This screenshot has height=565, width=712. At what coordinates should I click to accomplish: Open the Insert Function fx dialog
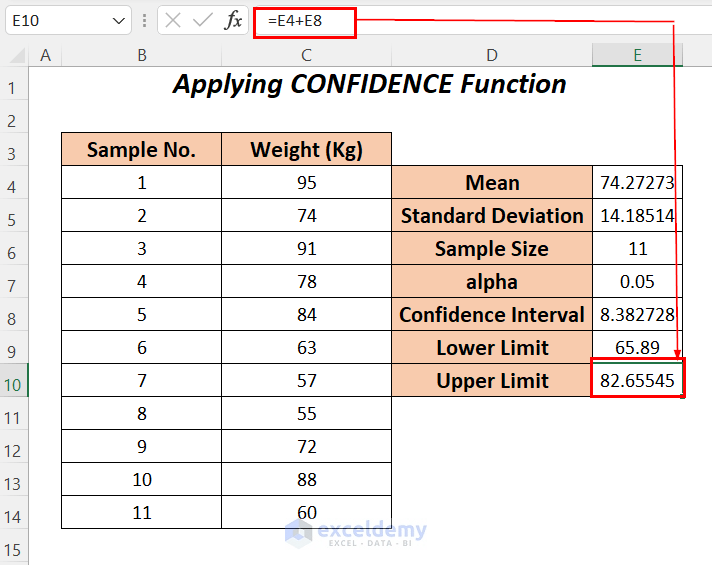pos(233,20)
